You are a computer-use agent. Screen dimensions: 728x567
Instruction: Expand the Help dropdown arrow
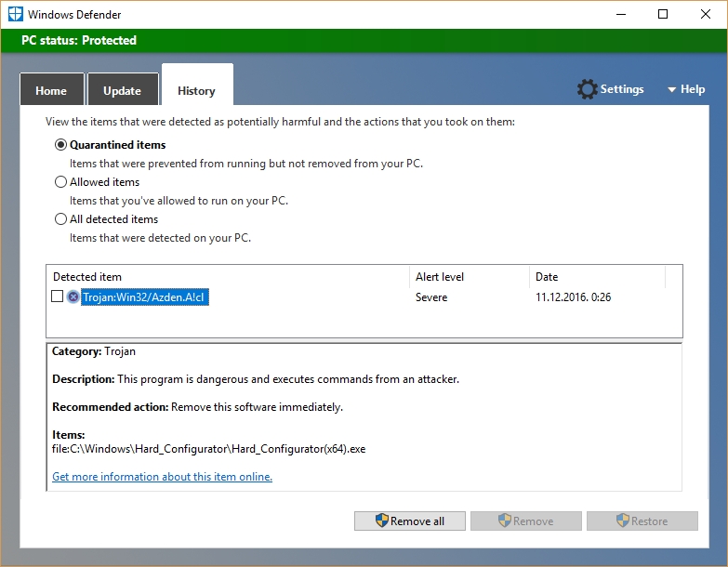click(671, 90)
